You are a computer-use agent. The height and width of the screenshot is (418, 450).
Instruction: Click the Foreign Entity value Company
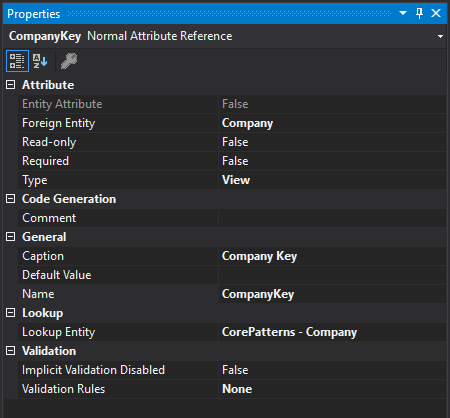pos(247,123)
